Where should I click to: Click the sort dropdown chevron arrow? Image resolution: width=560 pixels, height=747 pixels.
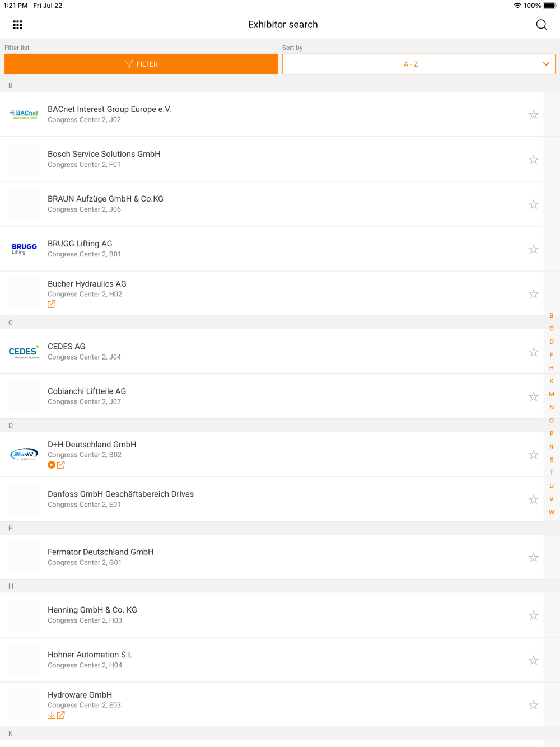point(546,64)
